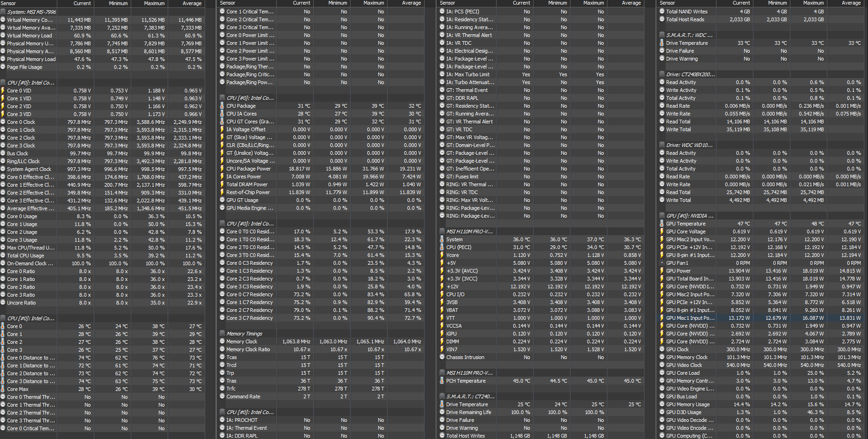Select the GPU Misc1 Input Power row
Viewport: 868px width, 439px height.
[x=762, y=318]
